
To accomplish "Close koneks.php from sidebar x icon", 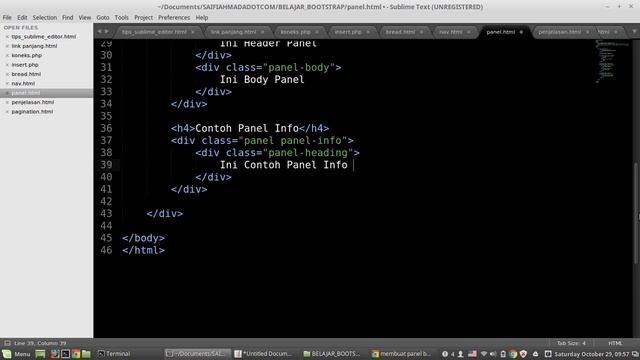I will pos(7,56).
